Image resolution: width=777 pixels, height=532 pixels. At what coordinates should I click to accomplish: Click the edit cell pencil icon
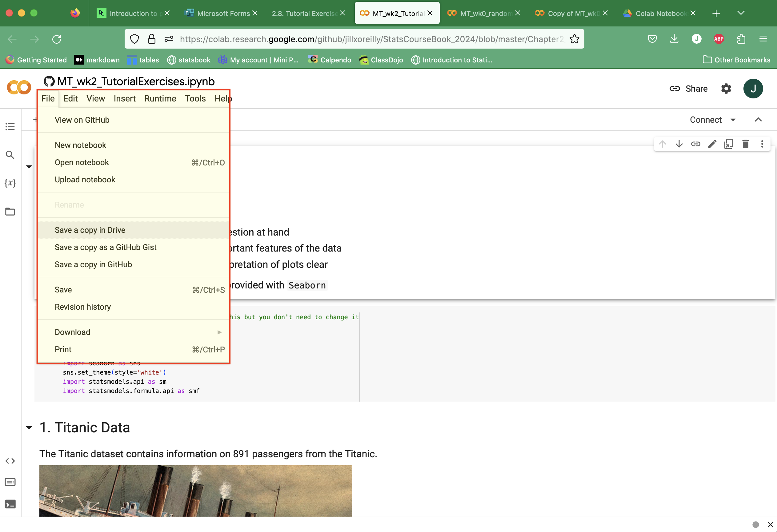coord(712,144)
